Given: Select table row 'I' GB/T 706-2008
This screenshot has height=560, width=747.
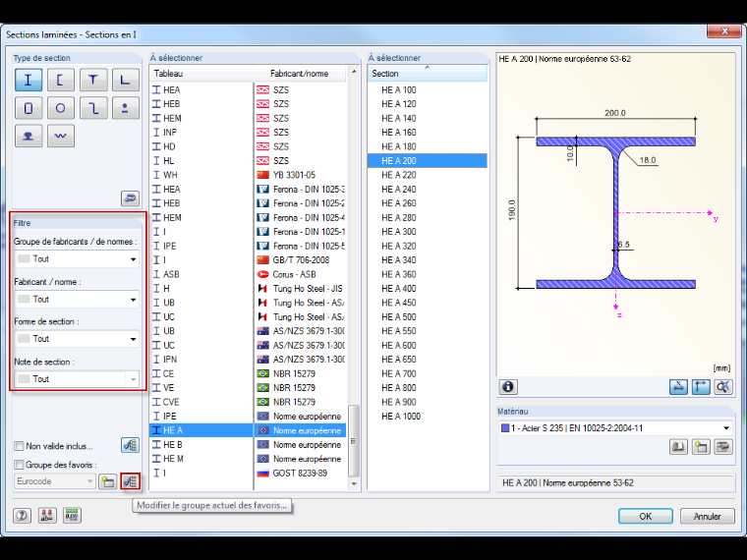Looking at the screenshot, I should [248, 260].
